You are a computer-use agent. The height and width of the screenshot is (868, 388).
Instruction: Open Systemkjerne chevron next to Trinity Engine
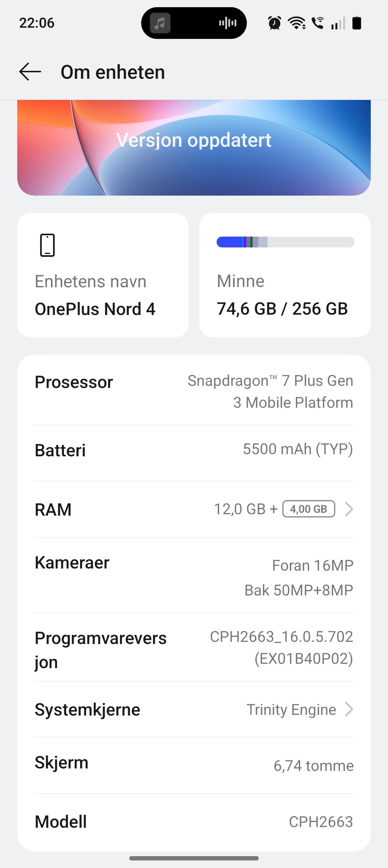tap(349, 709)
